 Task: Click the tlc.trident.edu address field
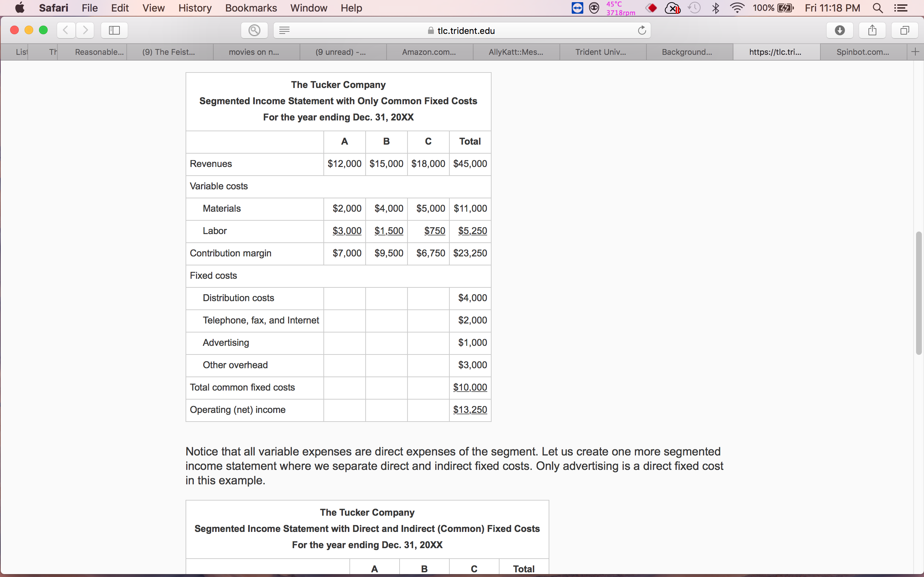point(462,30)
